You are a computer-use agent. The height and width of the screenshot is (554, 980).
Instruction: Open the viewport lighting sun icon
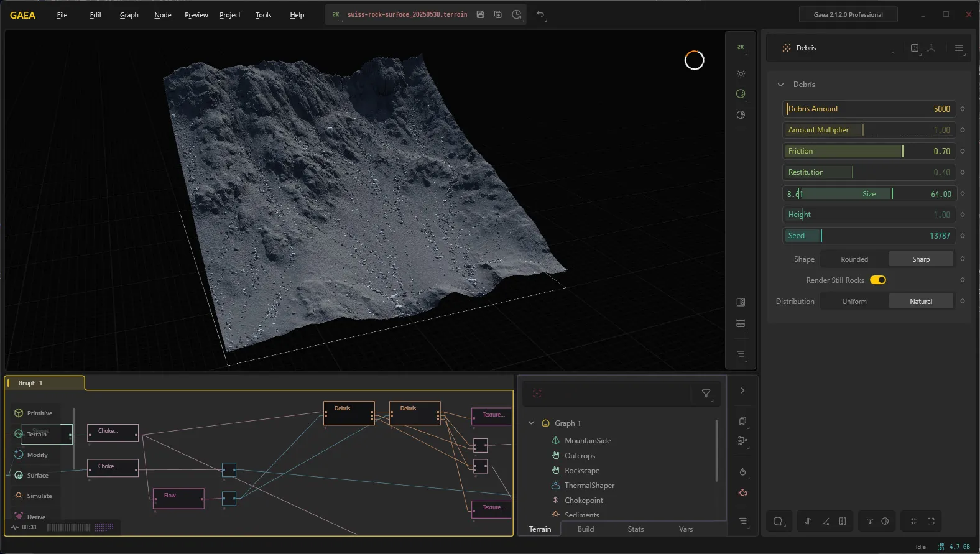pos(741,74)
